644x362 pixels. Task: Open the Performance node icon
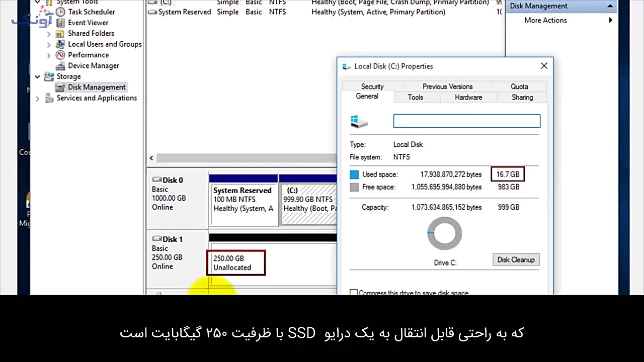(x=60, y=55)
